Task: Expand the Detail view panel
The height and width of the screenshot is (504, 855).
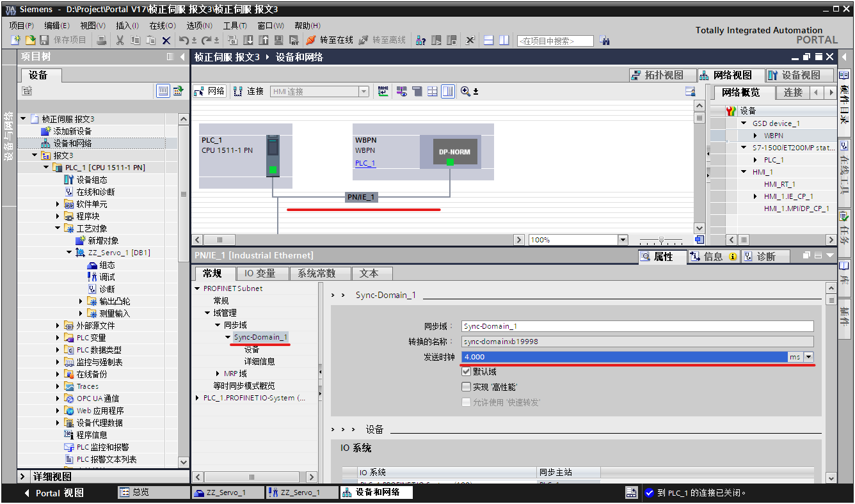Action: tap(23, 477)
